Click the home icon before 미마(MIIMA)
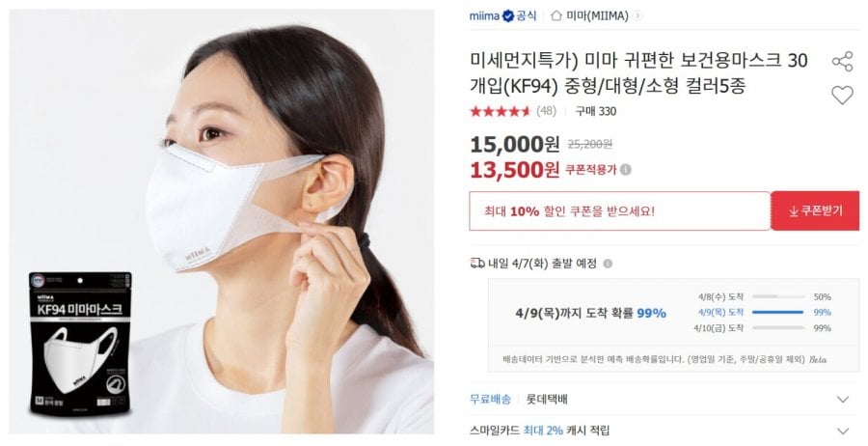The image size is (868, 446). (556, 15)
